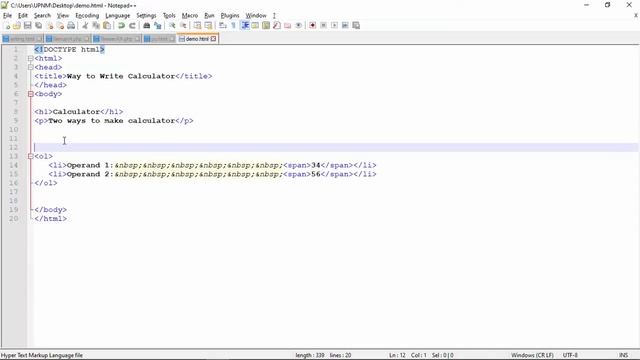Open the File menu
640x360 pixels.
point(7,16)
